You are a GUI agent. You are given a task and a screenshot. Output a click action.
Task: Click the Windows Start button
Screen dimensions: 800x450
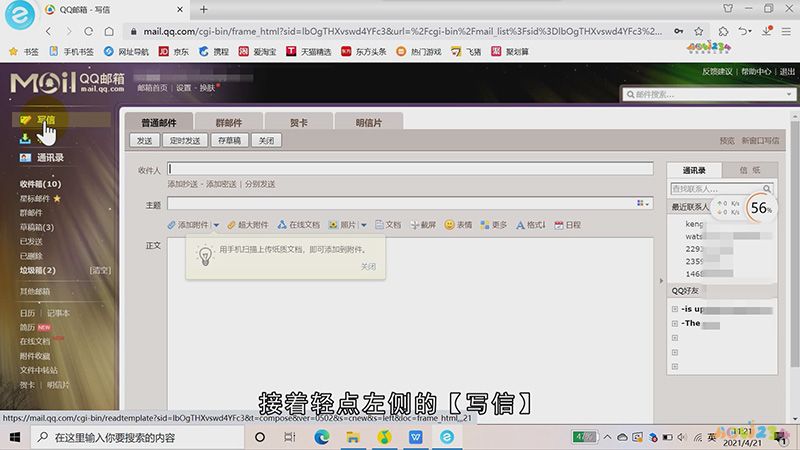(x=15, y=437)
